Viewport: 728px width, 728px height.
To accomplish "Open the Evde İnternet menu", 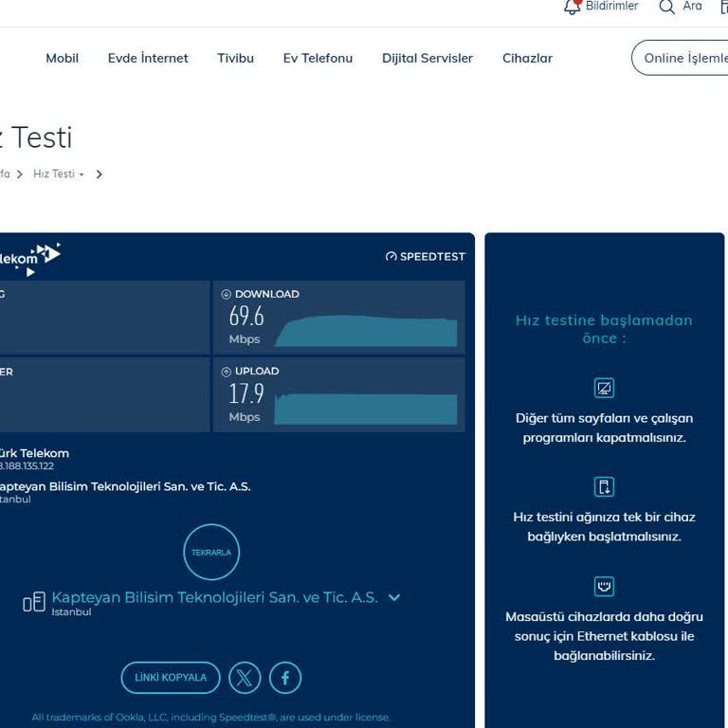I will click(x=148, y=58).
